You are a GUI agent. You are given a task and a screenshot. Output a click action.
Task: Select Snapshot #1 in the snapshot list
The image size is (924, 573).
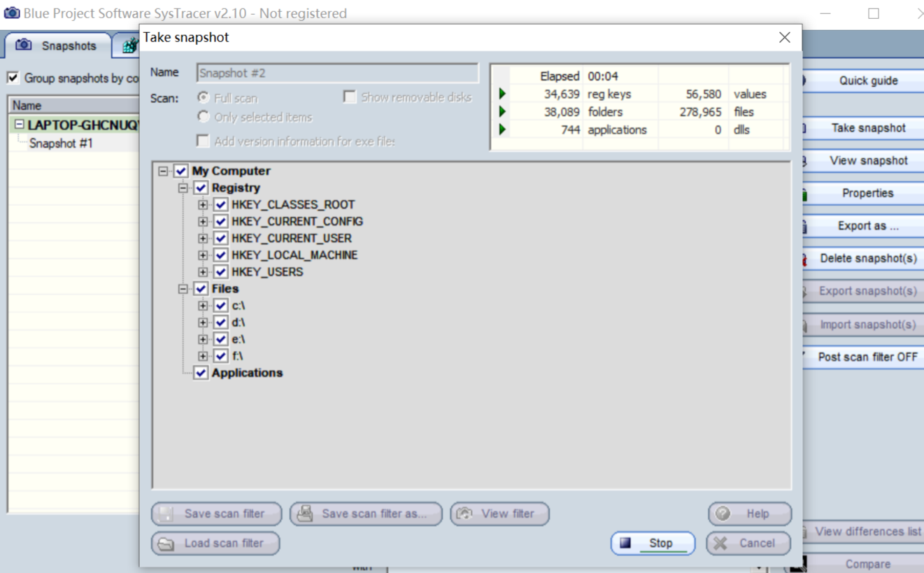pyautogui.click(x=61, y=143)
